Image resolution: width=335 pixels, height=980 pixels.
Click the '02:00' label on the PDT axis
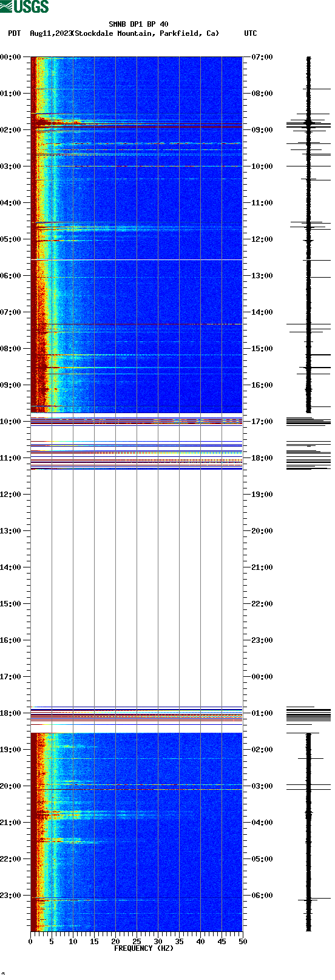[x=10, y=130]
